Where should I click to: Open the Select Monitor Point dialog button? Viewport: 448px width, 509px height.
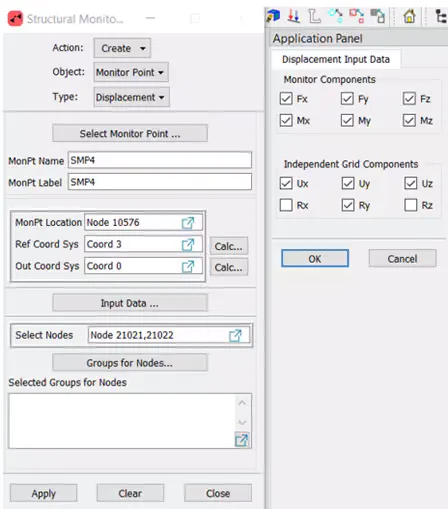point(130,133)
